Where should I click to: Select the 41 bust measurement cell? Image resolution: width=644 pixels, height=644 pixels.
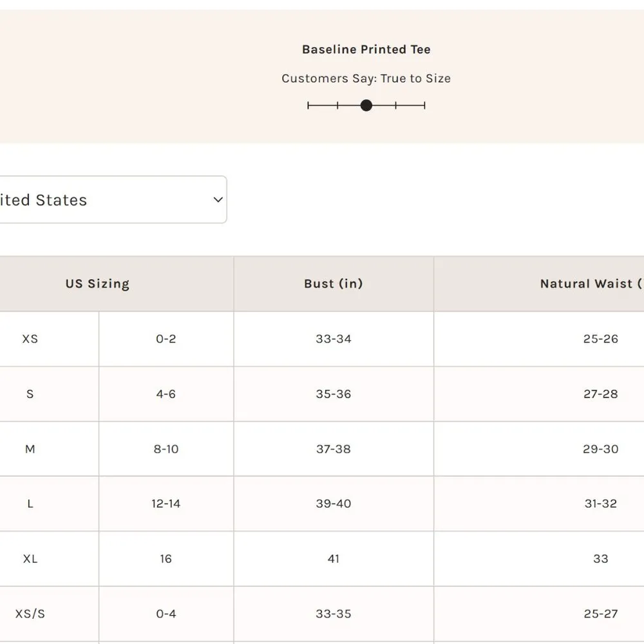pyautogui.click(x=333, y=559)
